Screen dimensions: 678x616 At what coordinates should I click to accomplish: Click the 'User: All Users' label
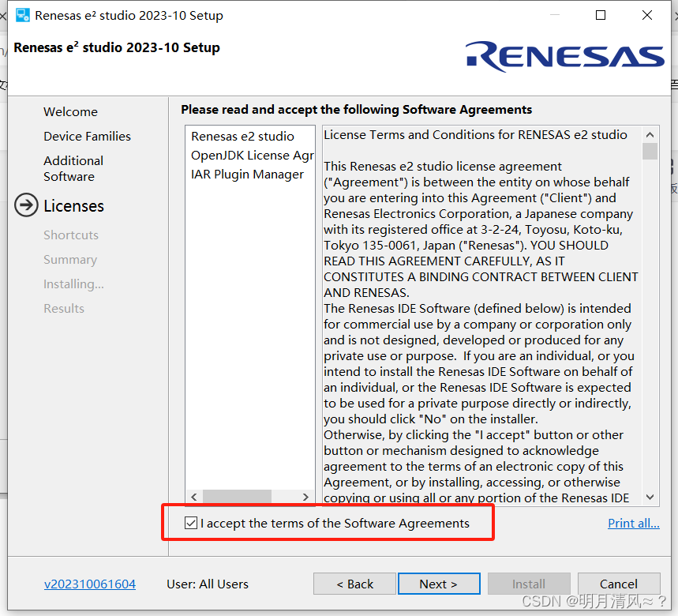[208, 584]
